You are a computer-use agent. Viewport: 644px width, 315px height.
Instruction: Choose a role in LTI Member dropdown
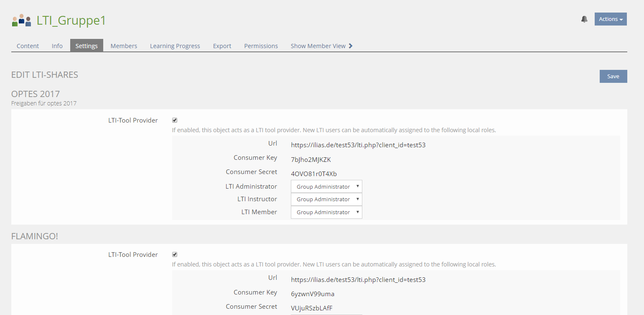coord(326,212)
